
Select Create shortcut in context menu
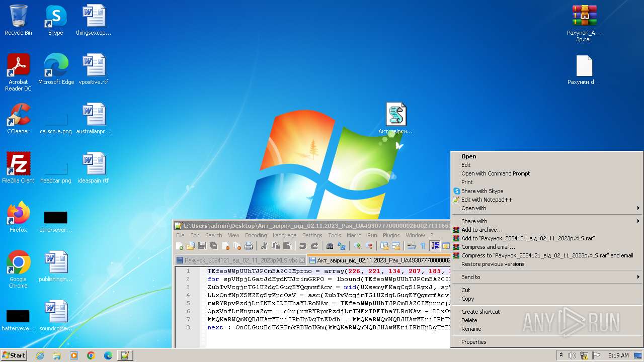click(x=547, y=312)
